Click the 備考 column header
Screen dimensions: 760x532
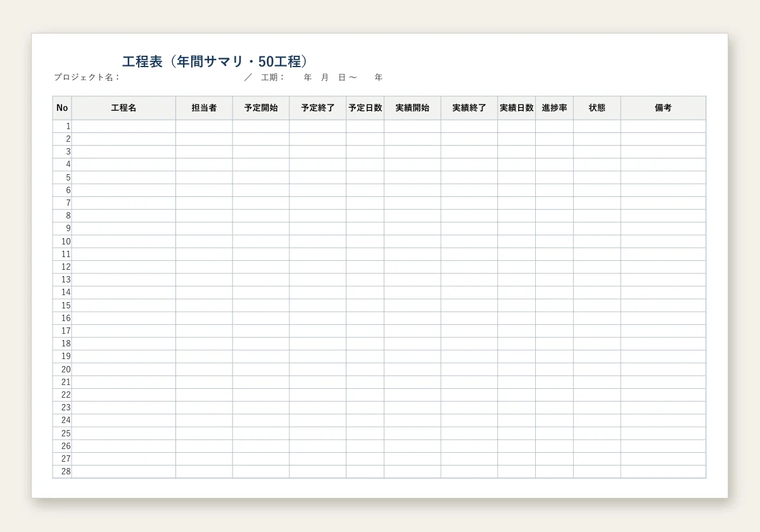pyautogui.click(x=663, y=108)
